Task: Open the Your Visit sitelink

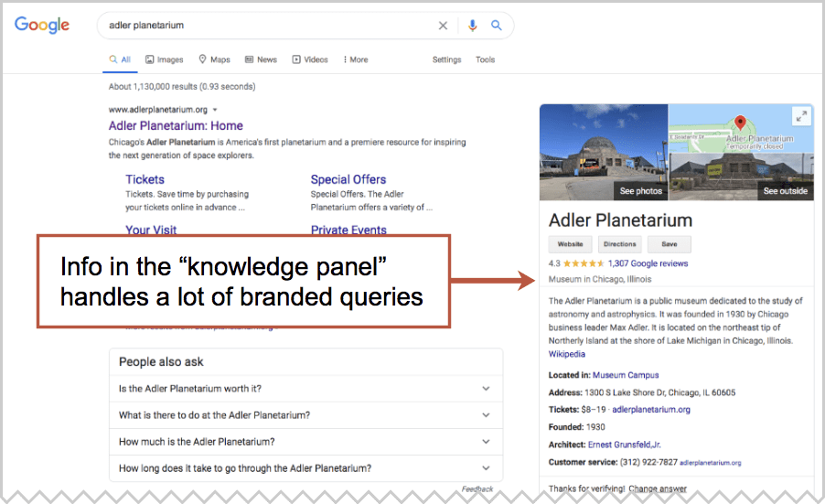Action: (x=151, y=230)
